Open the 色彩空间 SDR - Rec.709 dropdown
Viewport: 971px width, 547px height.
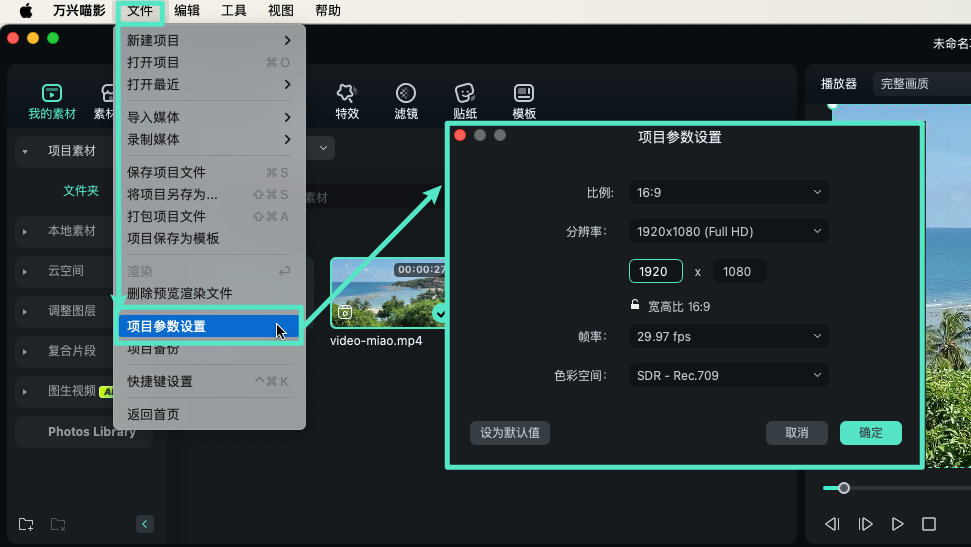(x=728, y=375)
